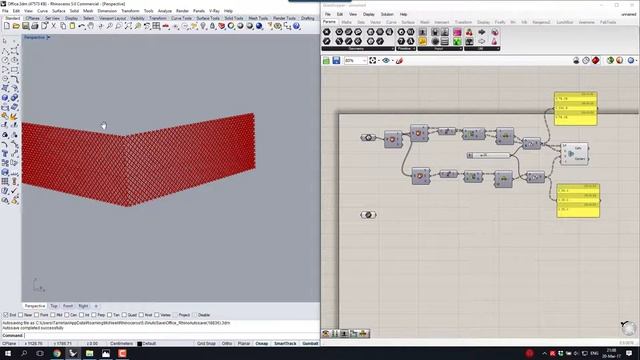Click the Cut scissors icon in Rhino toolbar
This screenshot has height=360, width=640.
53,26
